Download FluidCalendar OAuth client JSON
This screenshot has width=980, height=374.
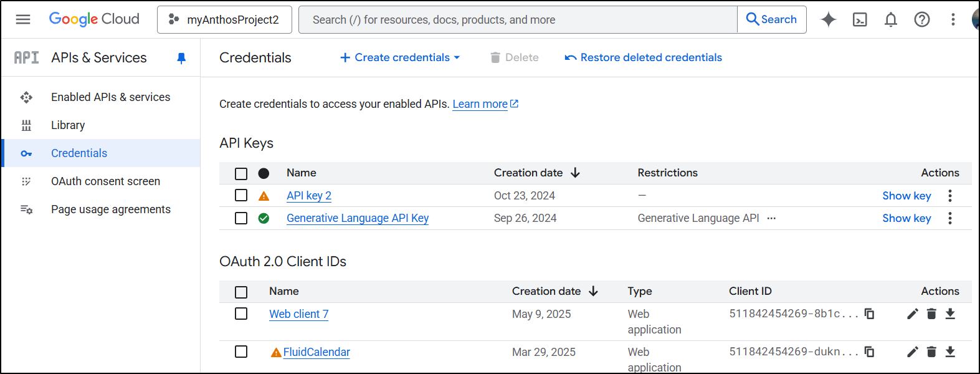950,352
